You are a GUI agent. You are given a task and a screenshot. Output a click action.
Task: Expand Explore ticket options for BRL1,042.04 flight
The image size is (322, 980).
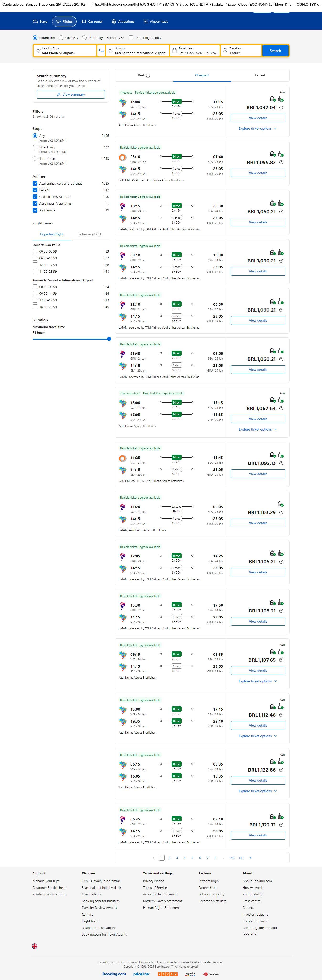click(x=258, y=128)
